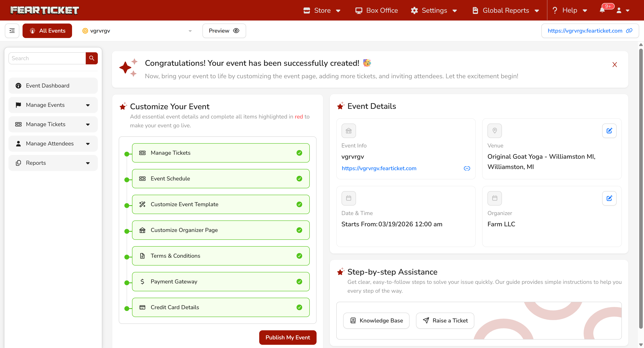The image size is (644, 348).
Task: Click the sidebar collapse hamburger icon
Action: [12, 31]
